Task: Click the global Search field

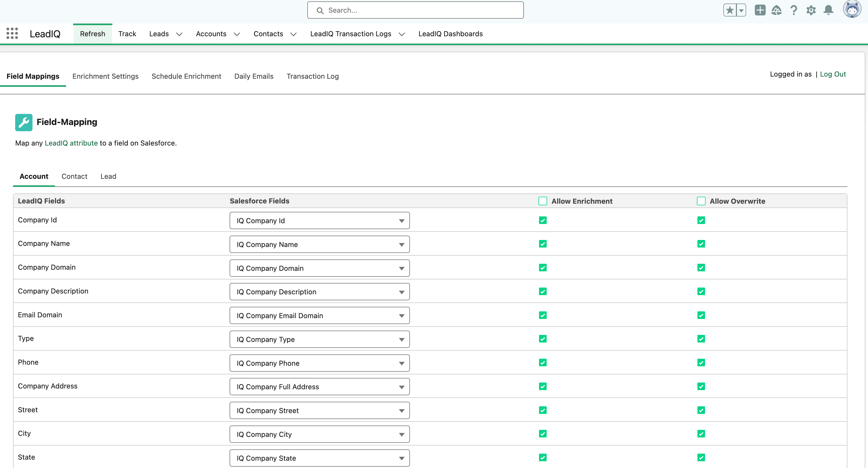Action: [x=415, y=10]
